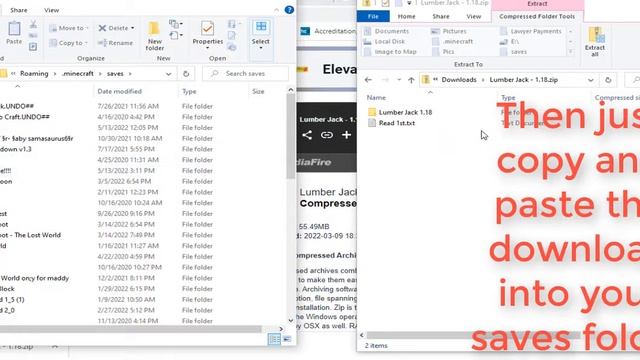Image resolution: width=640 pixels, height=360 pixels.
Task: Open recent locations dropdown in zip window
Action: 398,80
